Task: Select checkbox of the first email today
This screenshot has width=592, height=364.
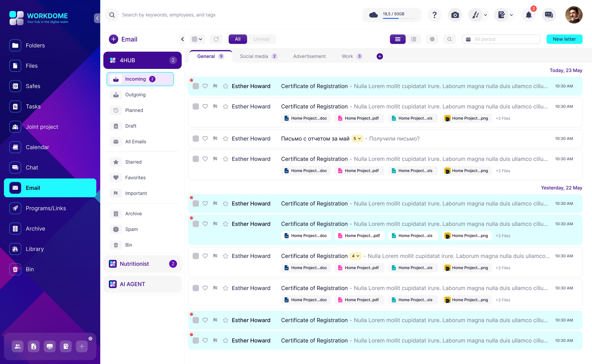Action: (196, 86)
